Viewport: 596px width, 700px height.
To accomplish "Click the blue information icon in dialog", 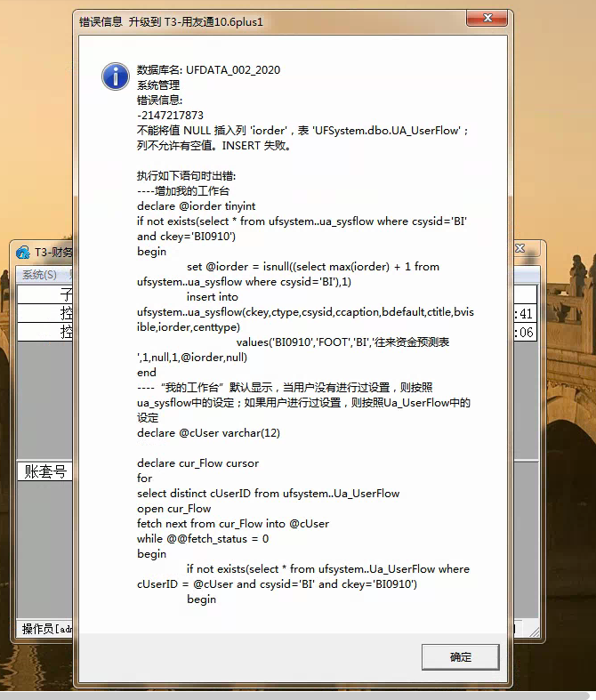I will coord(116,76).
